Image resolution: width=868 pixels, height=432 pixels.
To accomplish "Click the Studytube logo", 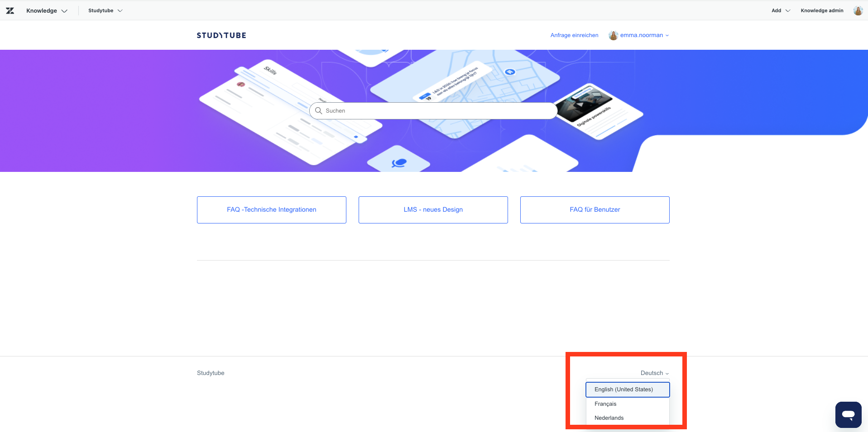I will click(x=221, y=35).
